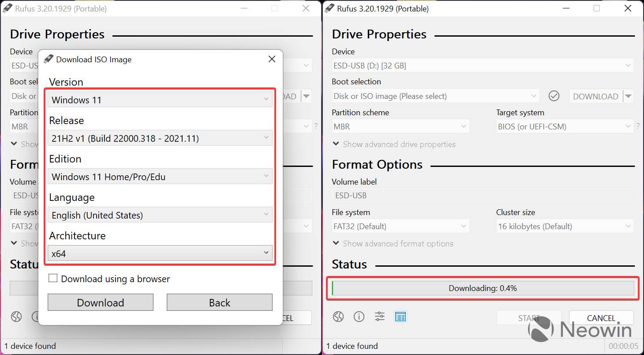644x355 pixels.
Task: Click the checkmark icon beside Boot selection
Action: [x=554, y=96]
